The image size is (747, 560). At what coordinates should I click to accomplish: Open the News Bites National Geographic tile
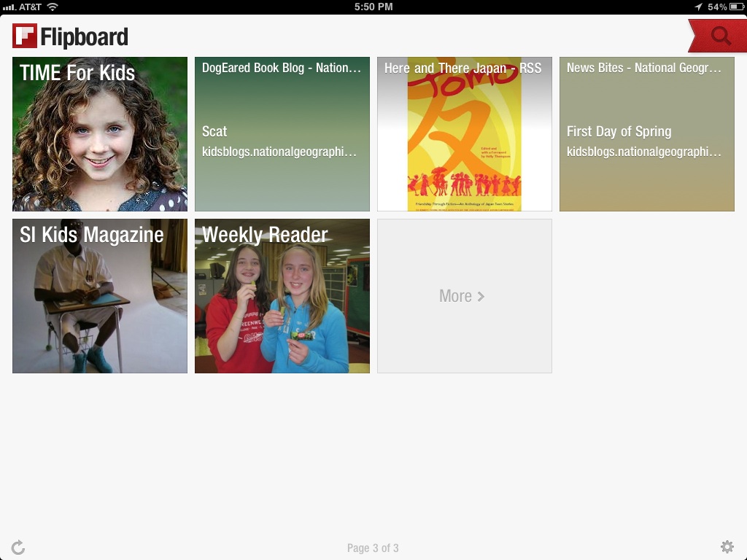point(646,134)
